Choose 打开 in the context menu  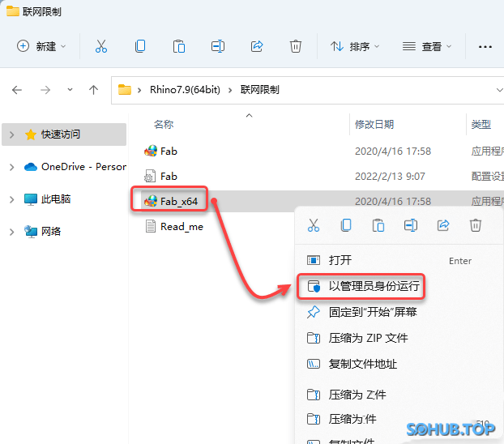[397, 260]
